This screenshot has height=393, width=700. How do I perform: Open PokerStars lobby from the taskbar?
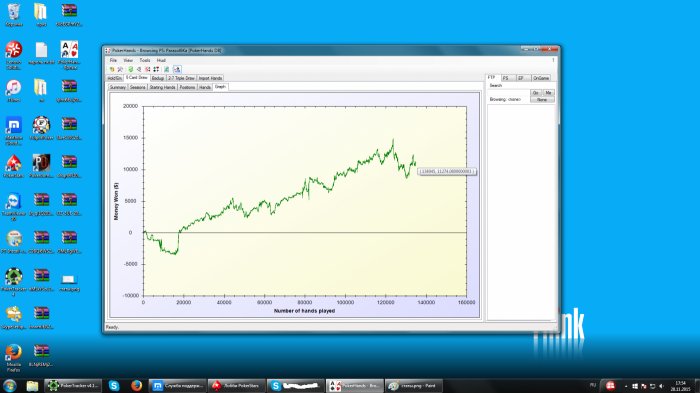(237, 386)
